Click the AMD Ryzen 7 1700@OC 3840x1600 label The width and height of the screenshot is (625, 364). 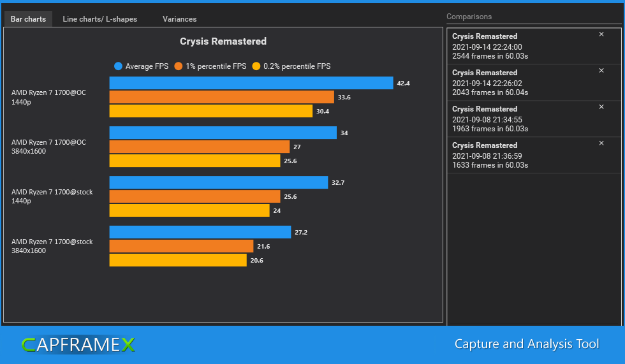point(48,147)
